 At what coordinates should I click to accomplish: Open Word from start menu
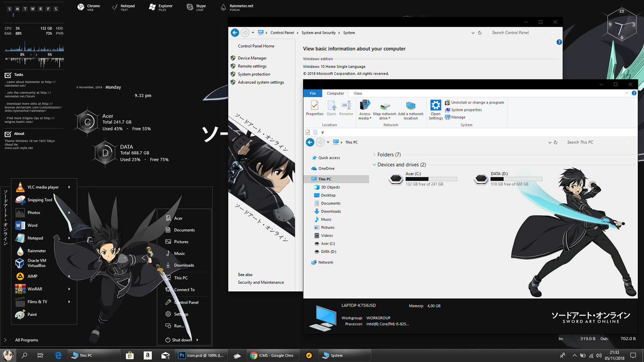click(x=27, y=225)
